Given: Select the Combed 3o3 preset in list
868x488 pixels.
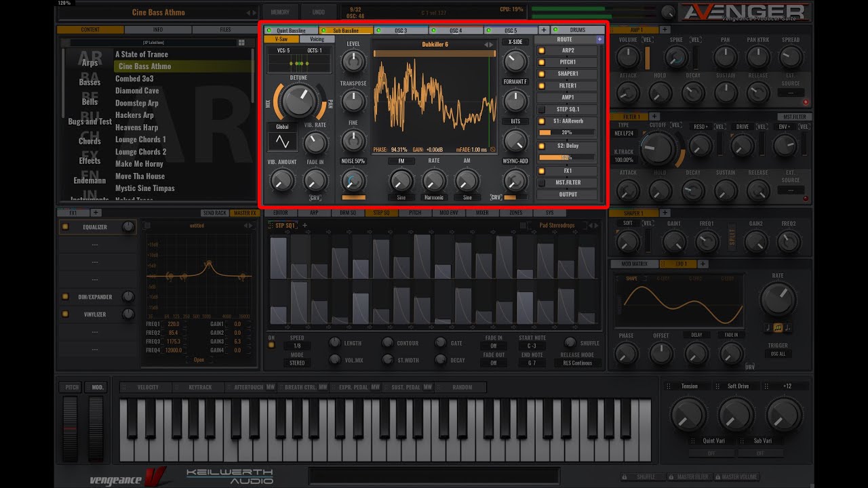Looking at the screenshot, I should point(134,79).
